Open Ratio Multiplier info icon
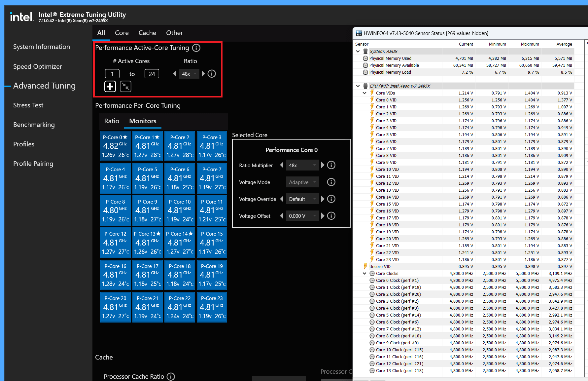Image resolution: width=588 pixels, height=381 pixels. pos(331,165)
